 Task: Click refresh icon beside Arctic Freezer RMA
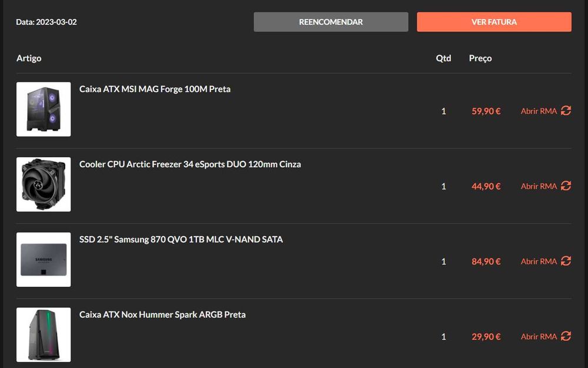(566, 186)
